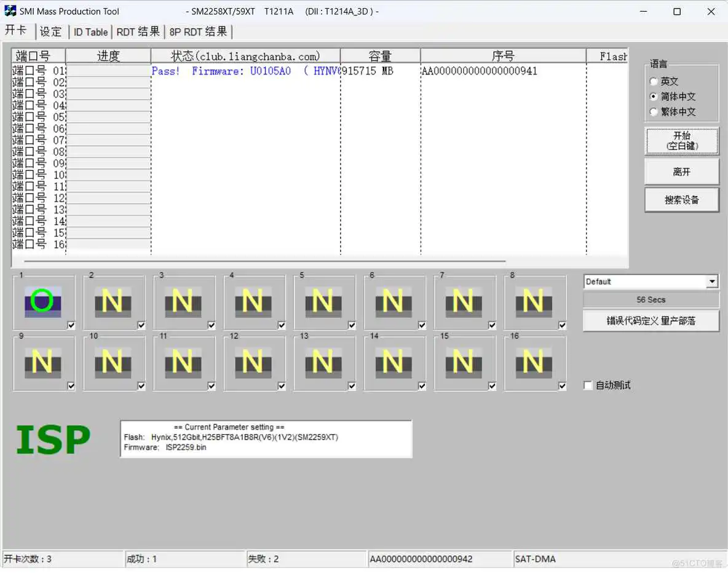728x573 pixels.
Task: Enable the 自动测试 auto test checkbox
Action: click(x=588, y=385)
